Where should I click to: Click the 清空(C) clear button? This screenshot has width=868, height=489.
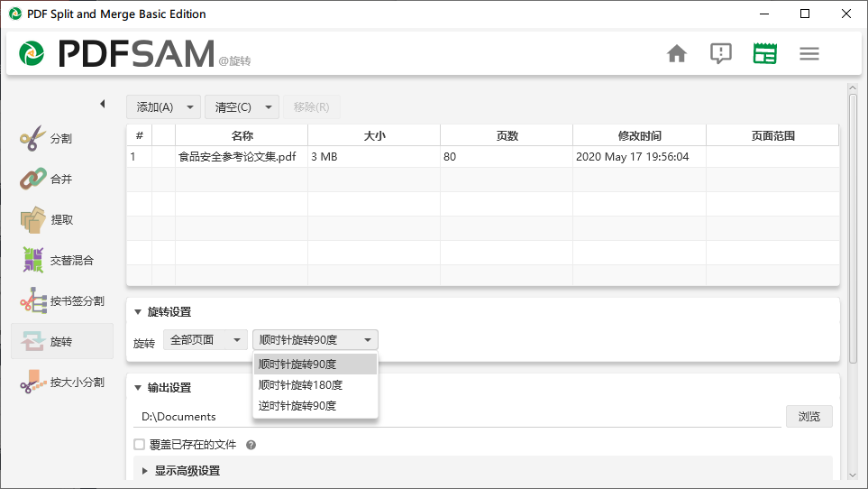coord(233,106)
